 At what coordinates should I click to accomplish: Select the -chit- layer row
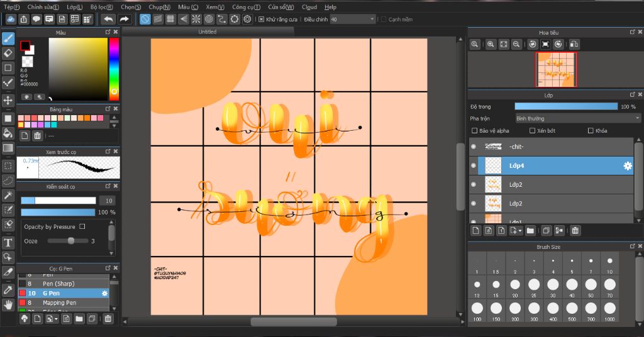[551, 146]
